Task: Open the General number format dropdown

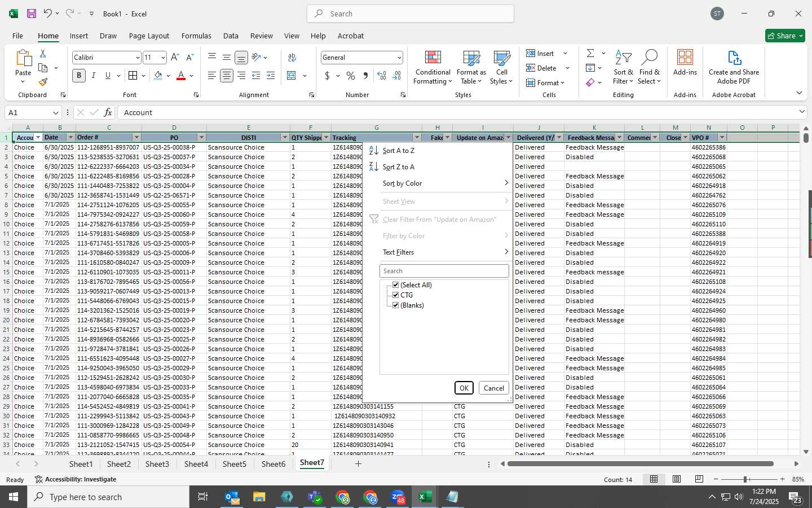Action: coord(399,58)
